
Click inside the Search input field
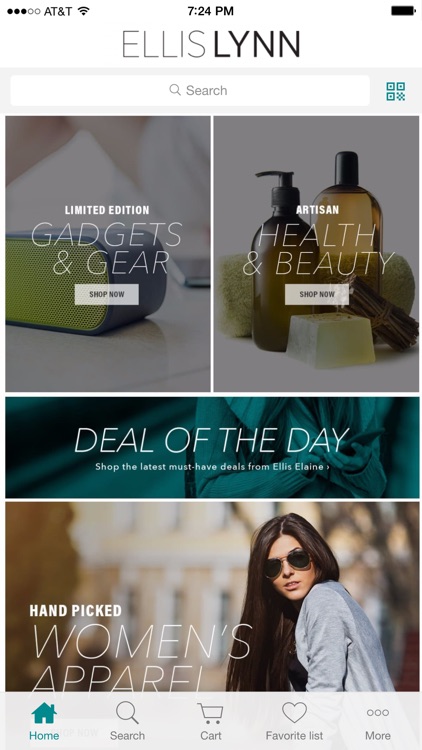[x=190, y=90]
